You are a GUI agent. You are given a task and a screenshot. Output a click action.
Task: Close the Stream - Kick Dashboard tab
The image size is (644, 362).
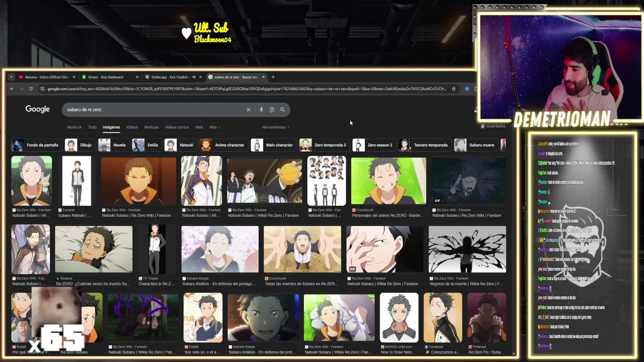pyautogui.click(x=137, y=77)
